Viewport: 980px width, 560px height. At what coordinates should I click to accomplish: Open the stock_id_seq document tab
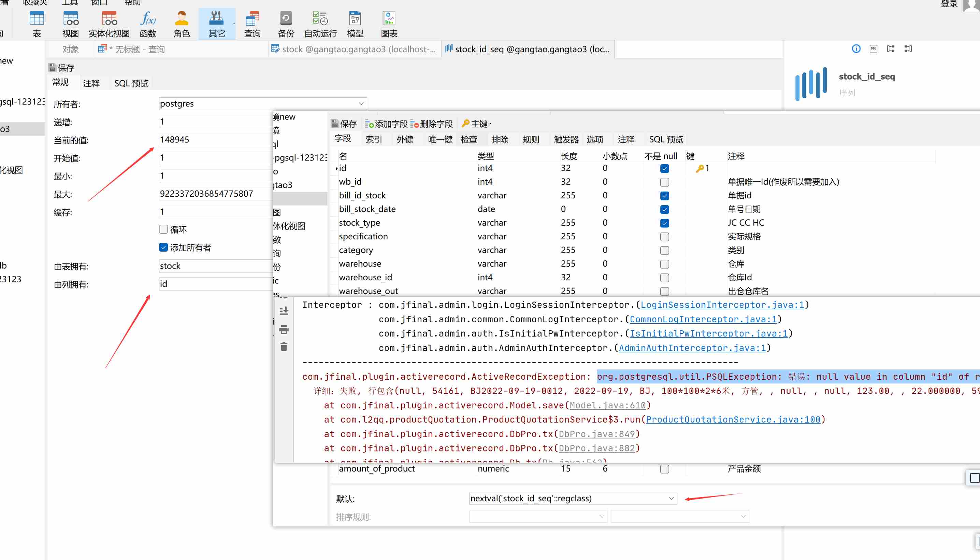(x=528, y=49)
